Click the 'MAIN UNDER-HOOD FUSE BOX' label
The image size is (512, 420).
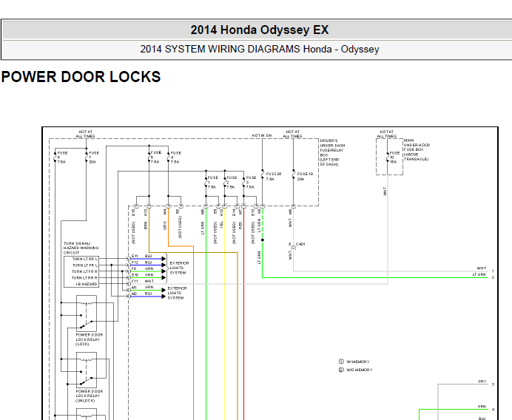click(417, 150)
